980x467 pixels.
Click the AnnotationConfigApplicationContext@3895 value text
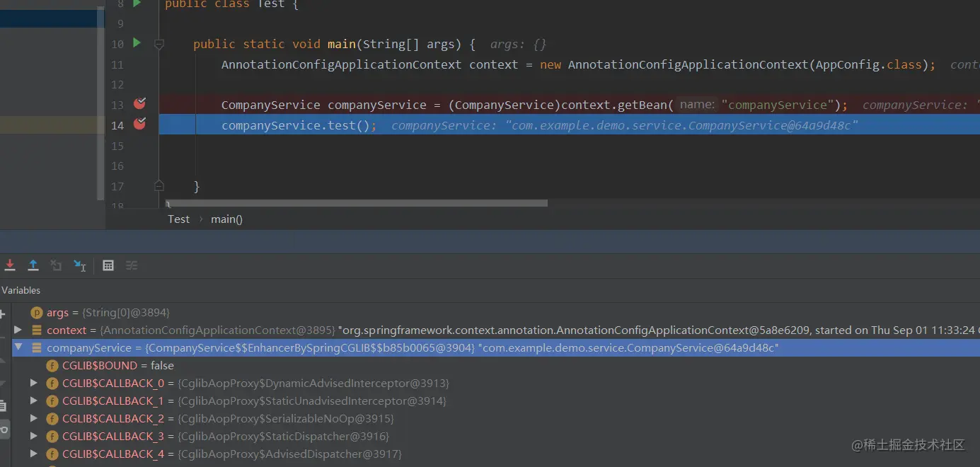217,330
